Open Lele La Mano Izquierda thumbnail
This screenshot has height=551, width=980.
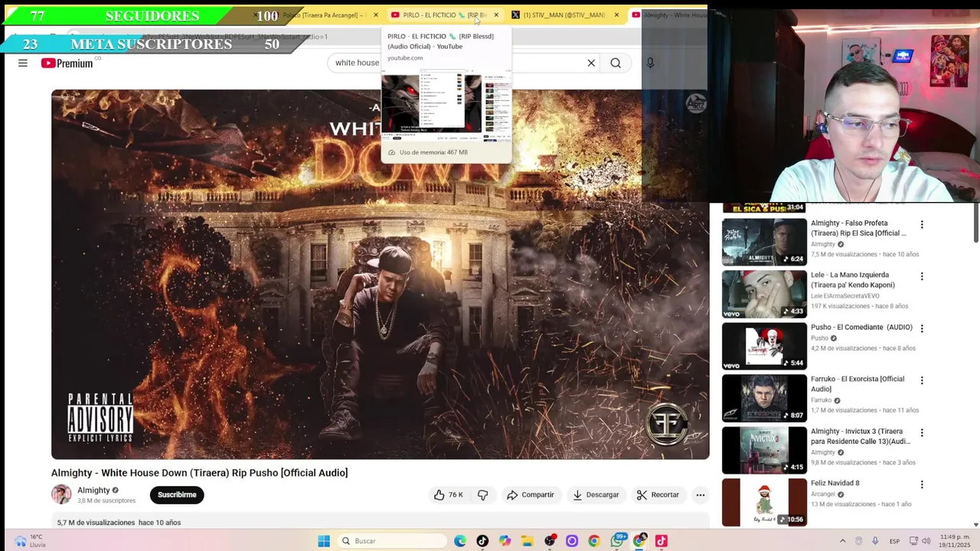coord(764,294)
